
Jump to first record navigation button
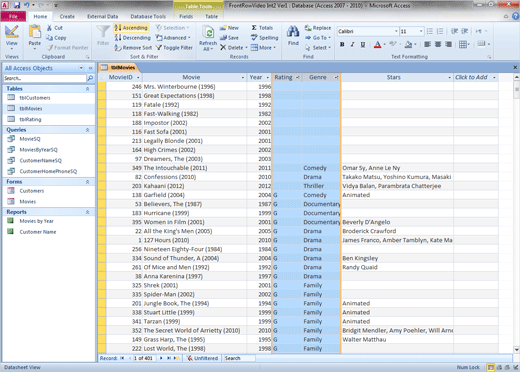coord(122,358)
